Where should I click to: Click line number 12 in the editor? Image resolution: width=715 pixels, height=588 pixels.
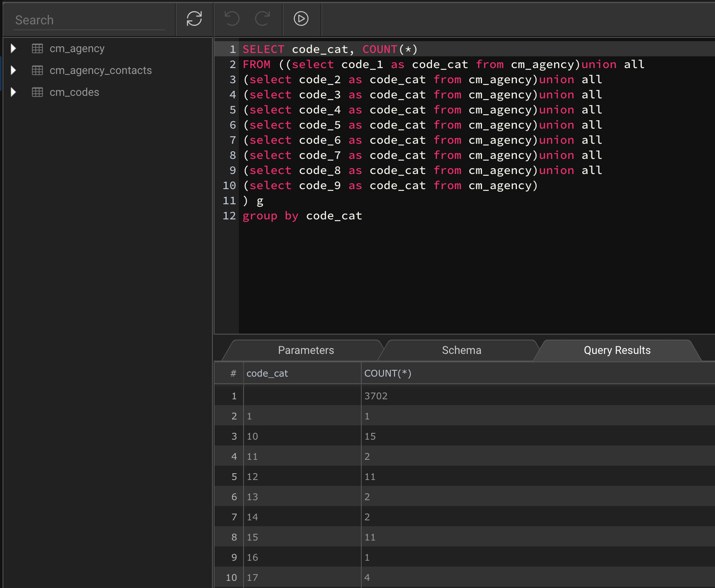pyautogui.click(x=229, y=216)
